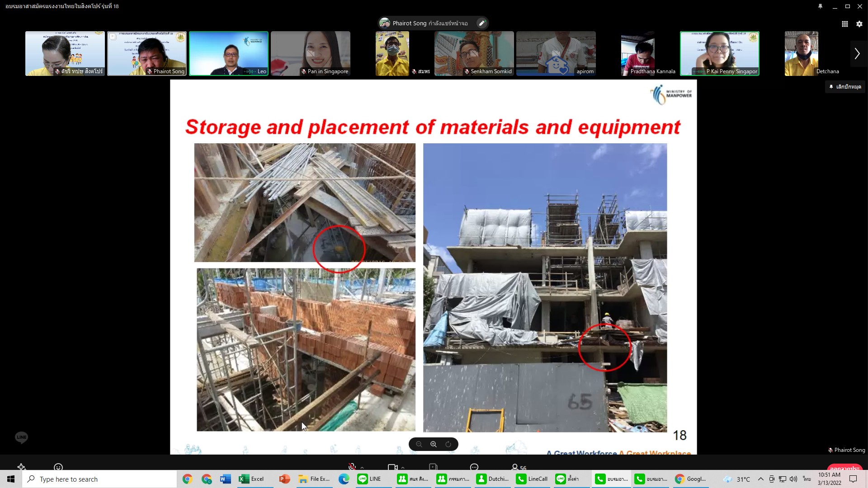Image resolution: width=868 pixels, height=488 pixels.
Task: Toggle the muted microphone button
Action: [352, 467]
